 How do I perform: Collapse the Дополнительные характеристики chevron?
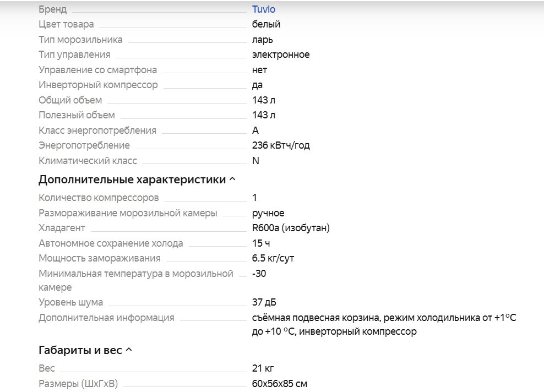tap(232, 179)
